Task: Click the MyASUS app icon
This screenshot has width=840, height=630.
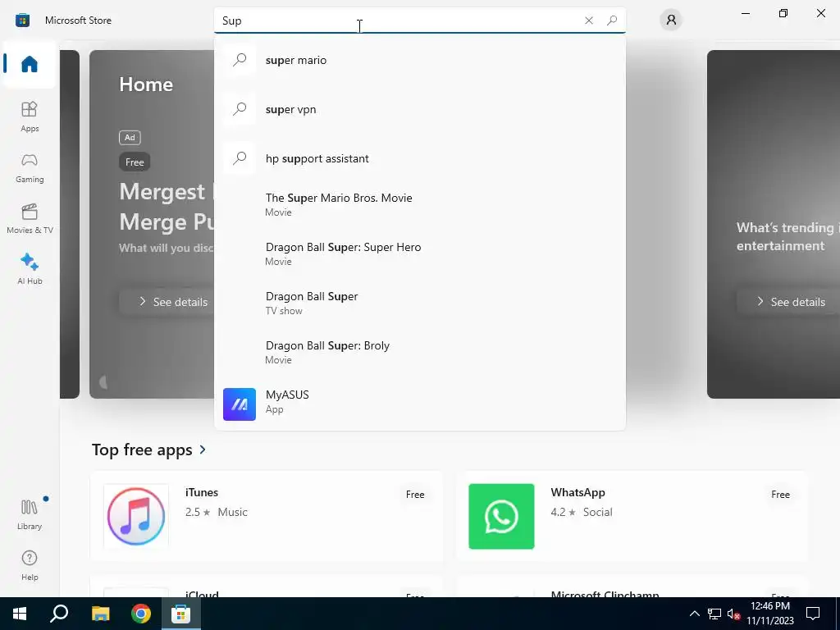Action: [240, 404]
